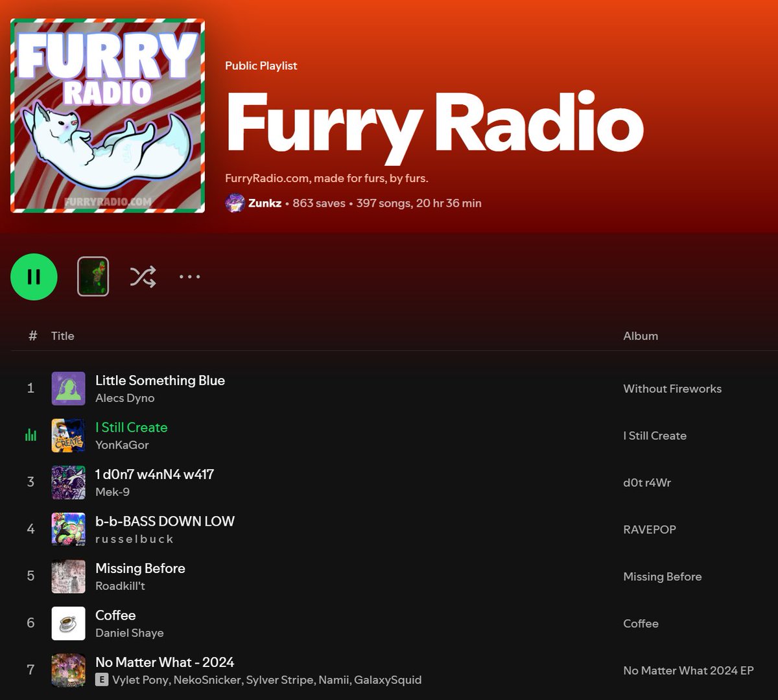Open the Coffee album link
Viewport: 778px width, 700px height.
click(x=641, y=624)
